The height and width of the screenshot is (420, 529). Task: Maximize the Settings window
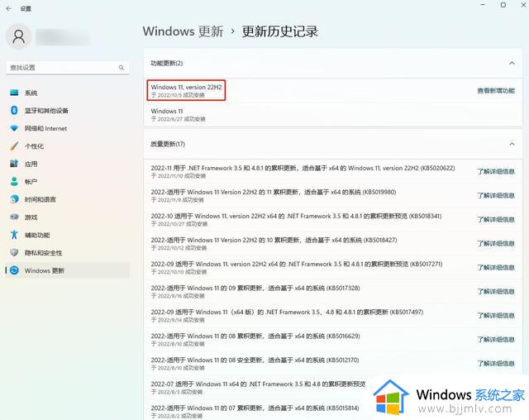[503, 5]
